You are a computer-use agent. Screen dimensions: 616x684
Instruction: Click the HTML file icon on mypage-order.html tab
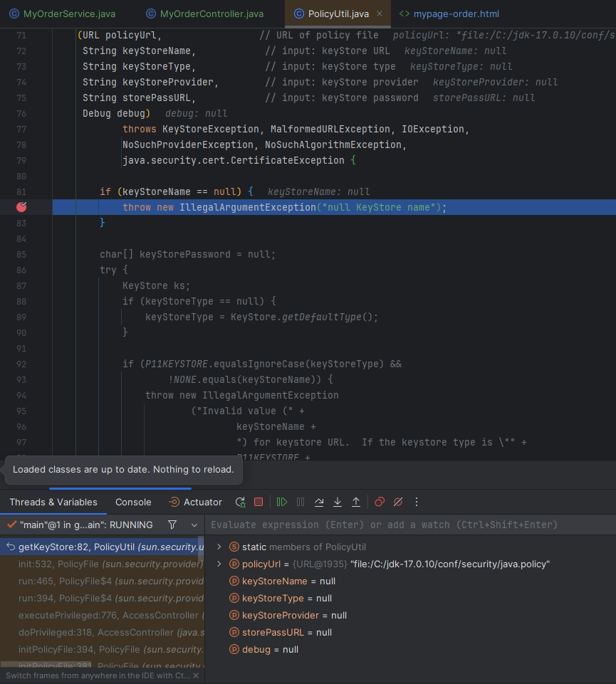pos(404,14)
